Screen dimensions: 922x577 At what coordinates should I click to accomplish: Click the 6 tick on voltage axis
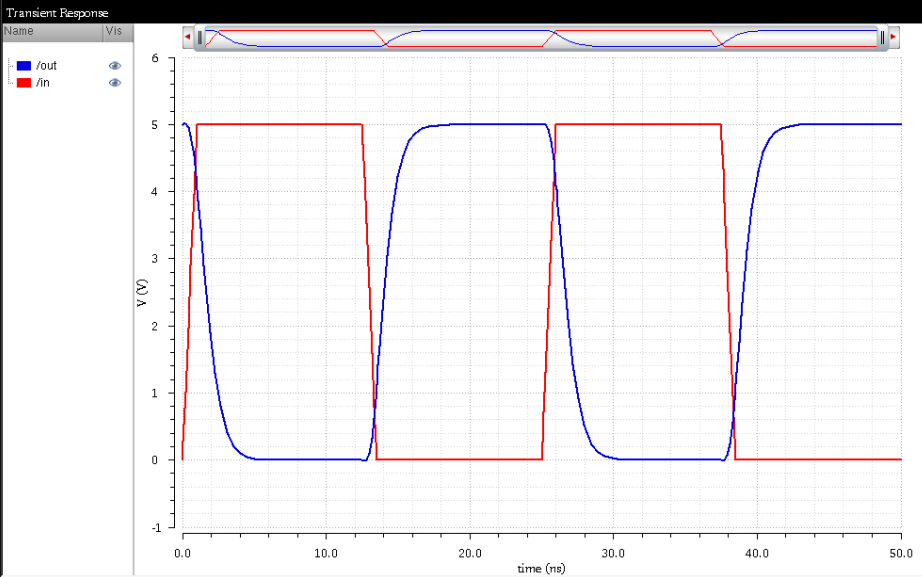pos(154,58)
